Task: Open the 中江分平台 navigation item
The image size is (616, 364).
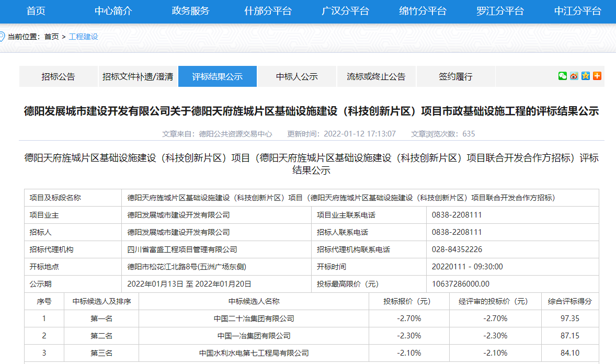Action: tap(577, 11)
